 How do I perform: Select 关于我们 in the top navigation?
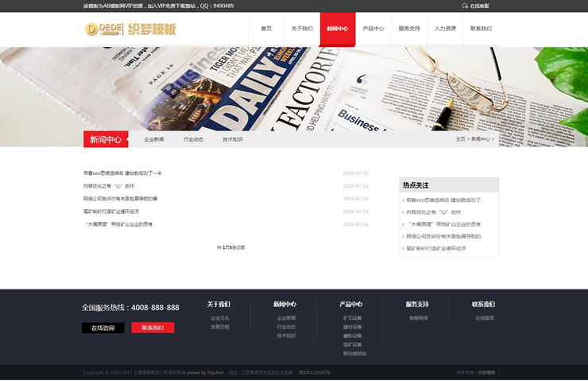302,29
